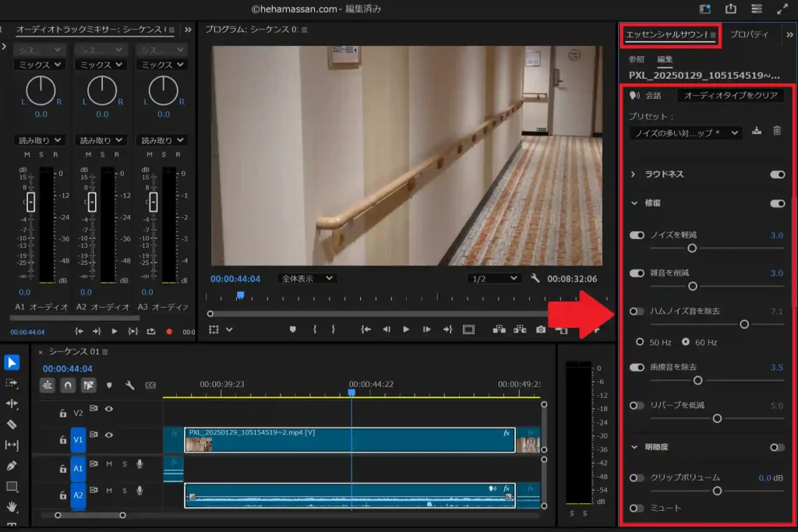The width and height of the screenshot is (798, 532).
Task: Open the プリセット dropdown
Action: coord(685,133)
